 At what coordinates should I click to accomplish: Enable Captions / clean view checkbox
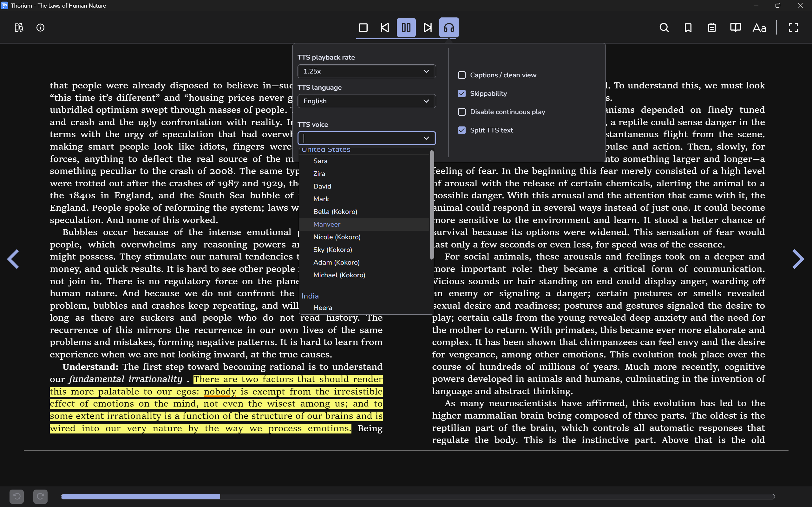click(462, 75)
